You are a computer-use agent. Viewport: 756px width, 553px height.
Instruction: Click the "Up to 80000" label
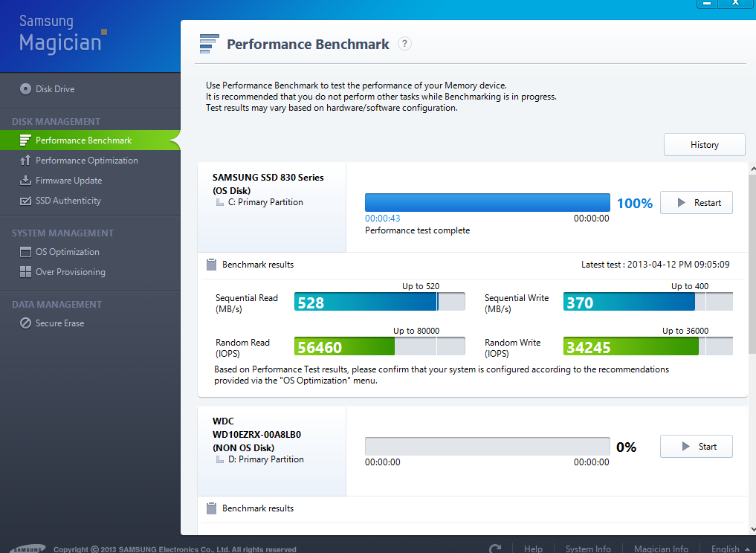(x=416, y=331)
